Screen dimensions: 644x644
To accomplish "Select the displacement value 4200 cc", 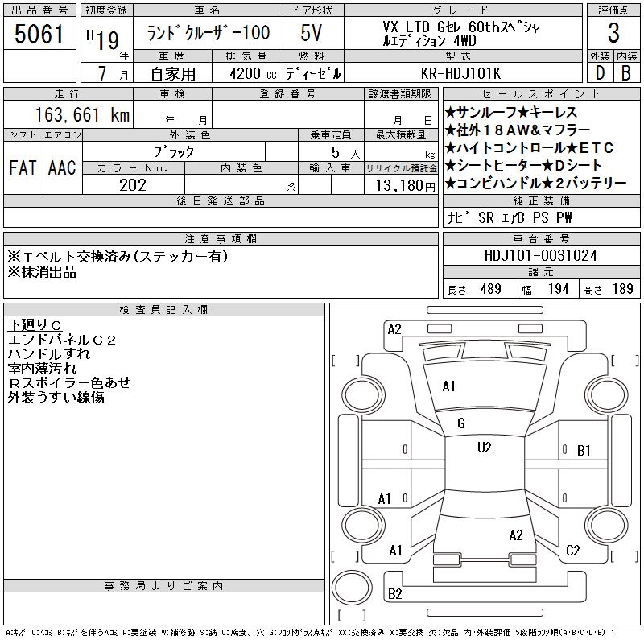I will (x=253, y=73).
